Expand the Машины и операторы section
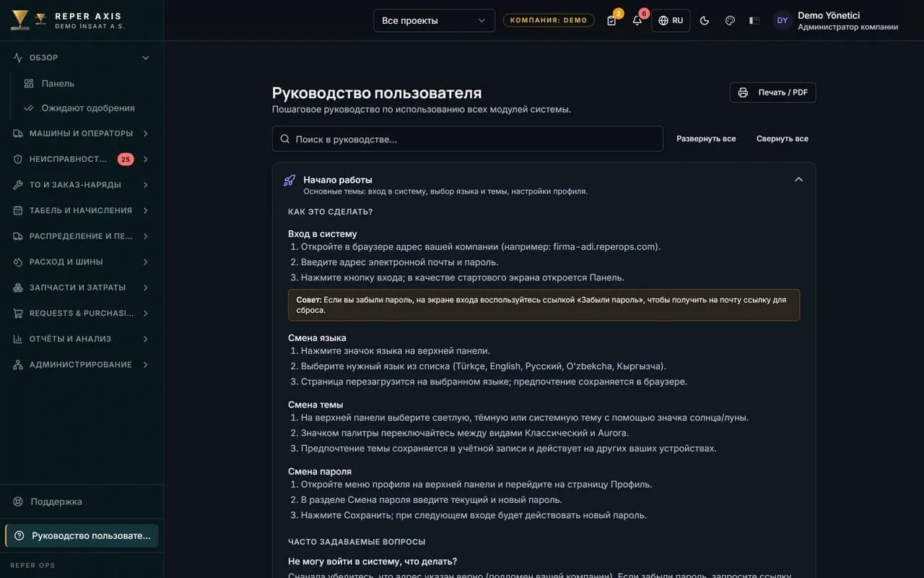 click(x=82, y=134)
